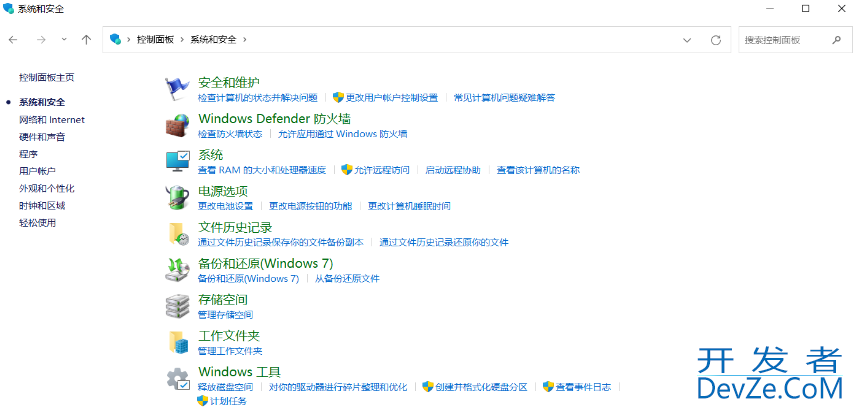Click 查看事件日志 link
Screen dimensions: 853x410
pos(584,387)
